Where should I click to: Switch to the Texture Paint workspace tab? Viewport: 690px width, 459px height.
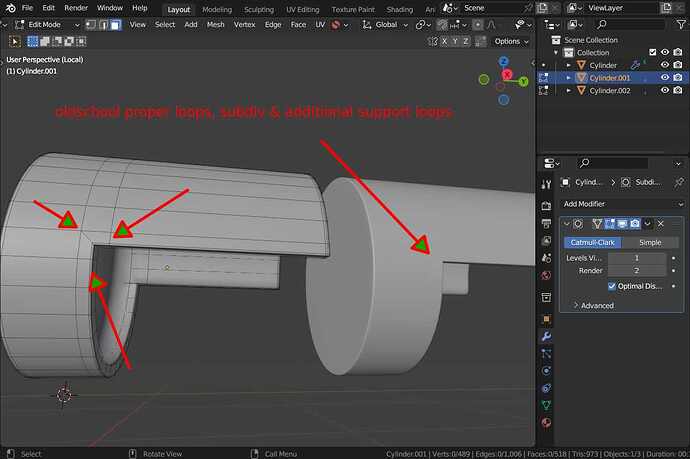point(353,9)
